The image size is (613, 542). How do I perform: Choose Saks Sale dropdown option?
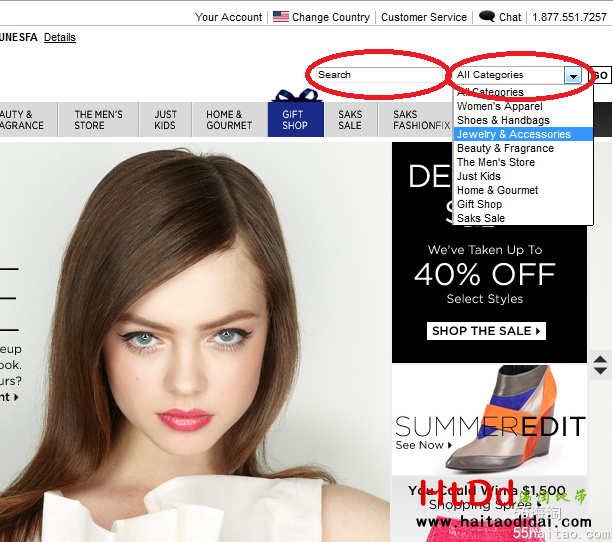(x=523, y=218)
